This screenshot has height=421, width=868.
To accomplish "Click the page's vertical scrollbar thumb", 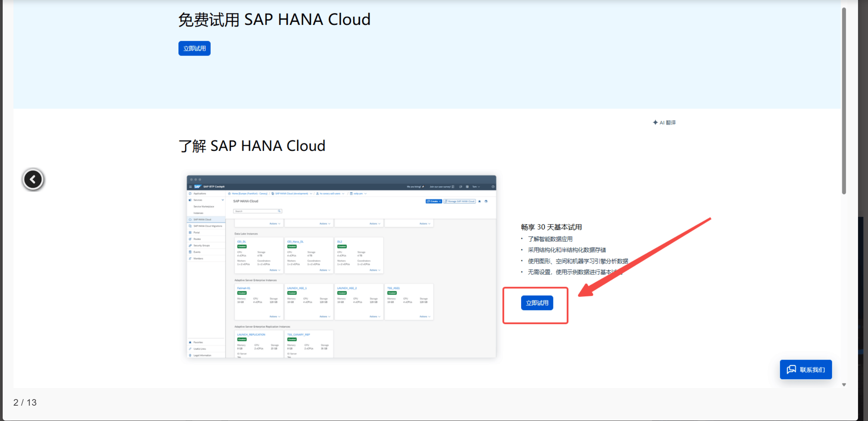I will pyautogui.click(x=844, y=100).
